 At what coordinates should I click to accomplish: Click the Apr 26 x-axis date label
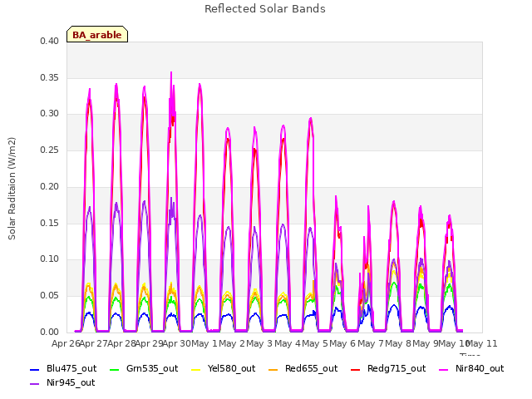pyautogui.click(x=66, y=343)
